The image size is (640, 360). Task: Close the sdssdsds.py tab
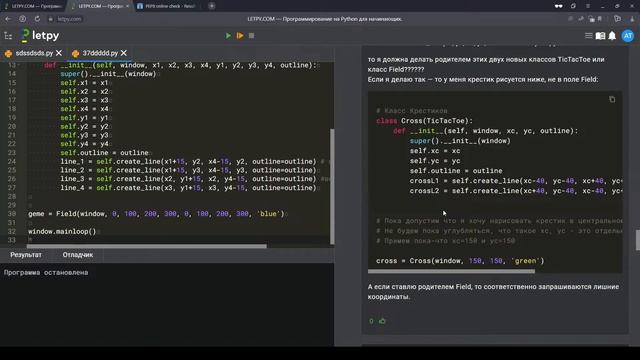point(59,53)
